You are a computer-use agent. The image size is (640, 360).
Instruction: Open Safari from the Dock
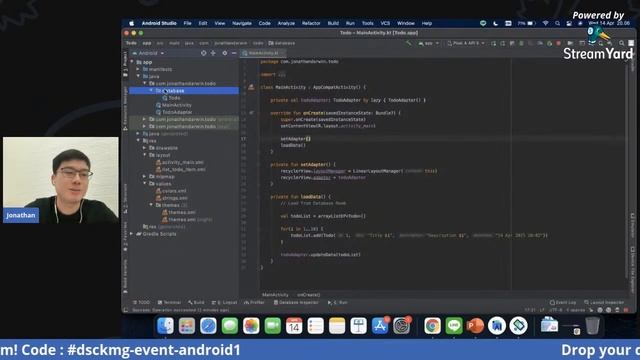[208, 326]
